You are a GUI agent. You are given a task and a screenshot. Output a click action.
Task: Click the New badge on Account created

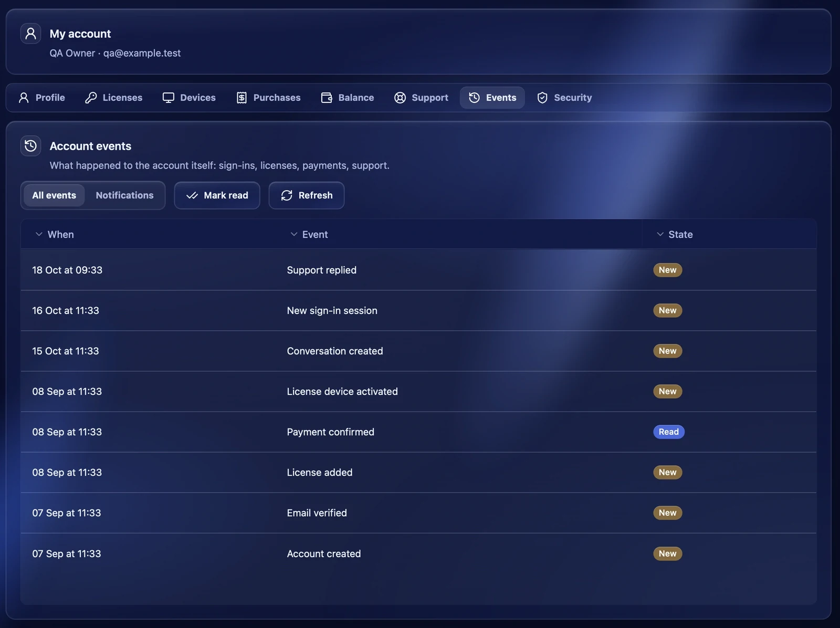pyautogui.click(x=667, y=553)
